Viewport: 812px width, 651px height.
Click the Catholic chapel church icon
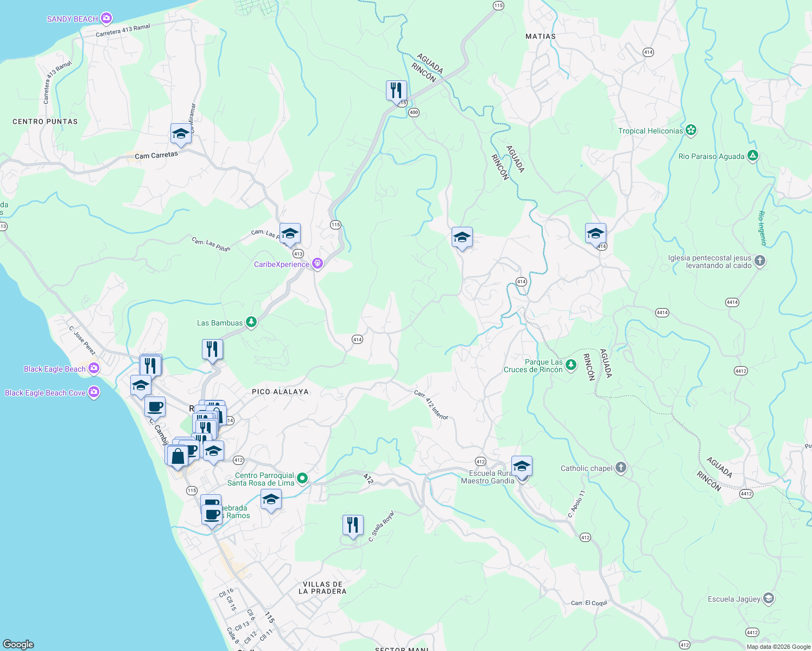point(620,467)
